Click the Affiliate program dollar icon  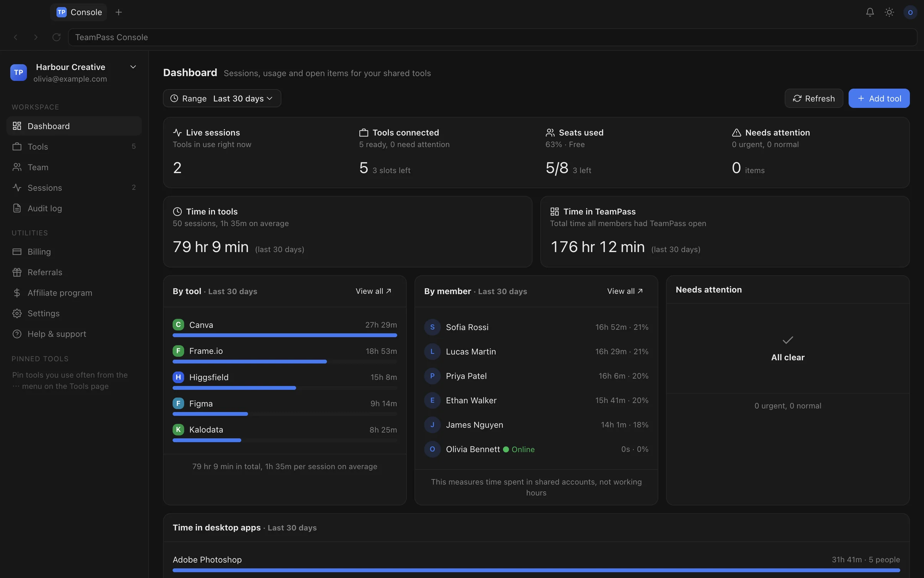[17, 293]
